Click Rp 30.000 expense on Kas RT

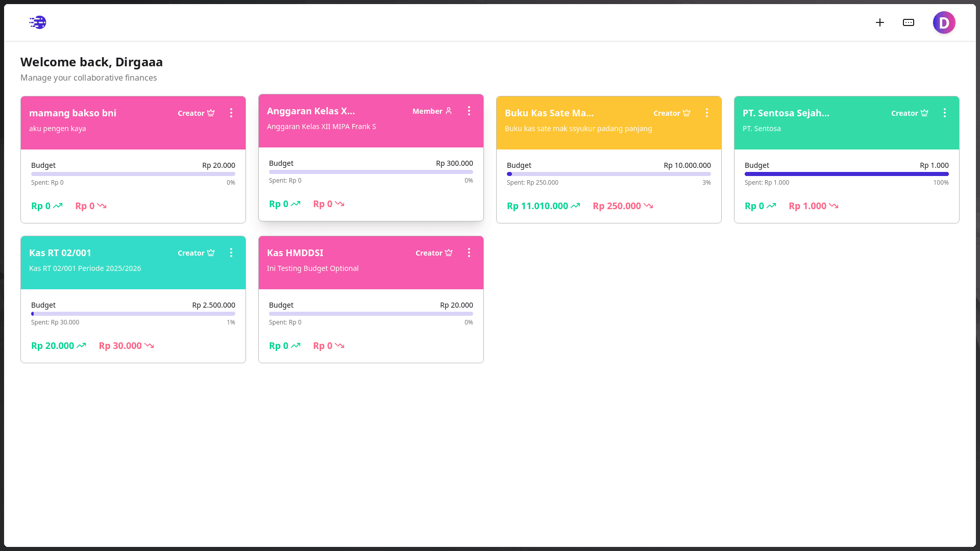pos(120,346)
